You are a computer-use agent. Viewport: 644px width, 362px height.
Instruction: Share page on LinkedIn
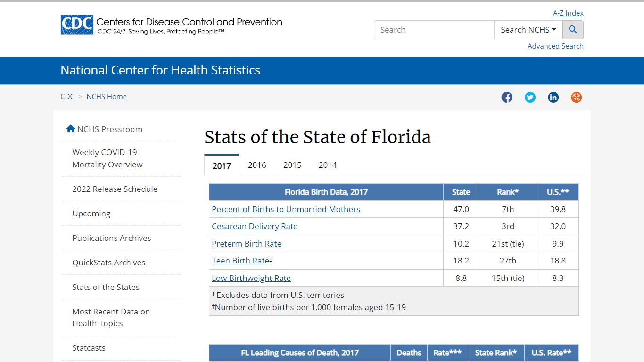point(553,98)
